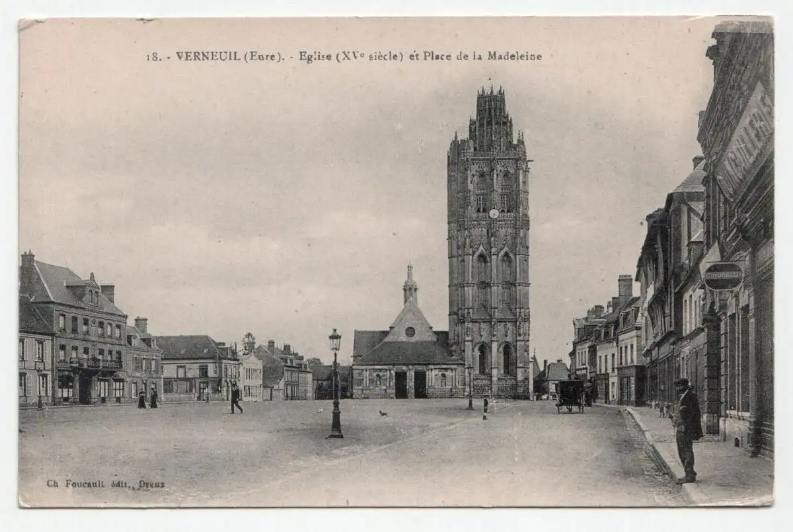Click the oval hanging shop sign

tap(723, 276)
